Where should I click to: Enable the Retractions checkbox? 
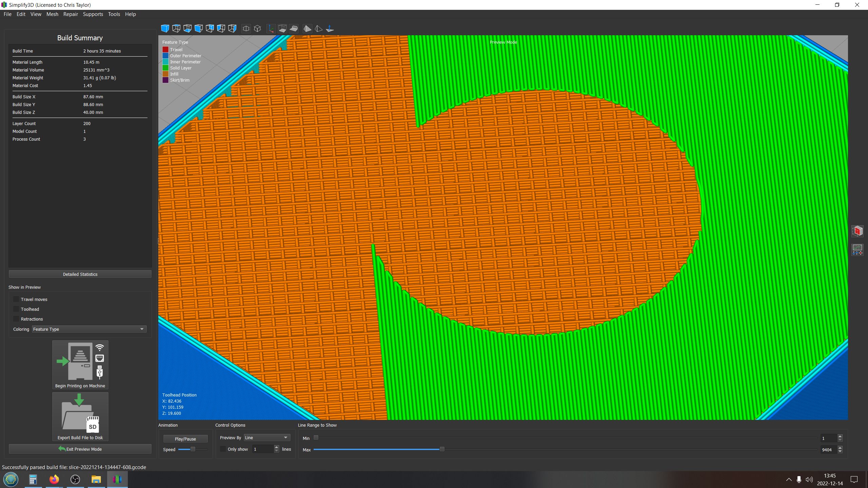pos(16,319)
